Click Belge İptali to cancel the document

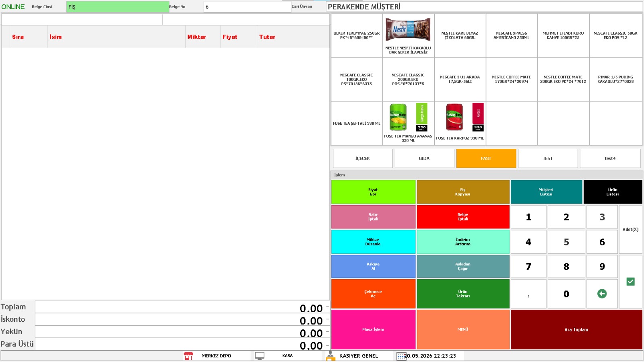[x=463, y=217]
